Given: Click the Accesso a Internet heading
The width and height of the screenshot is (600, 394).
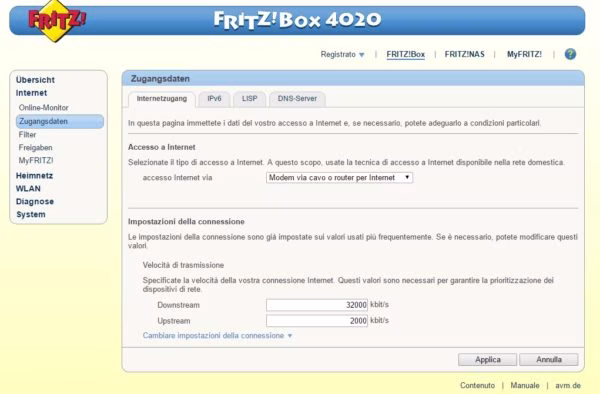Looking at the screenshot, I should (161, 147).
